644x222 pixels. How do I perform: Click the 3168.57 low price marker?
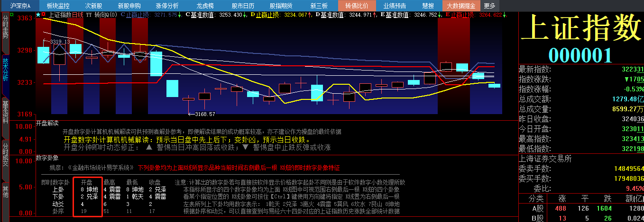click(204, 114)
